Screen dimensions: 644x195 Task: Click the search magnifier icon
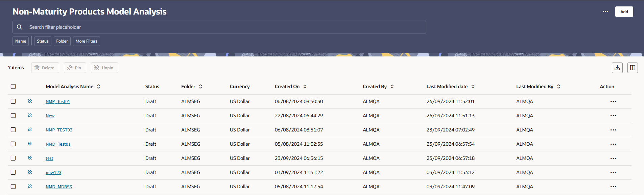point(20,27)
